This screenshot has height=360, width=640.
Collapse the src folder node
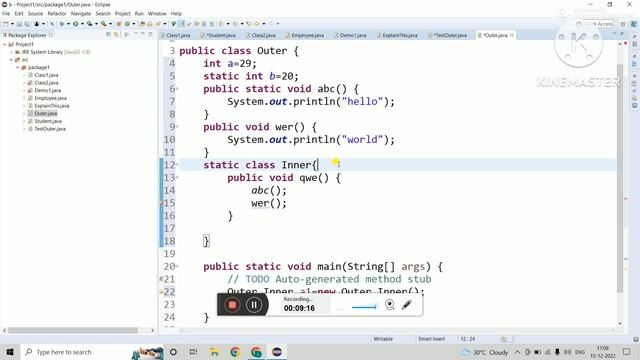tap(12, 60)
